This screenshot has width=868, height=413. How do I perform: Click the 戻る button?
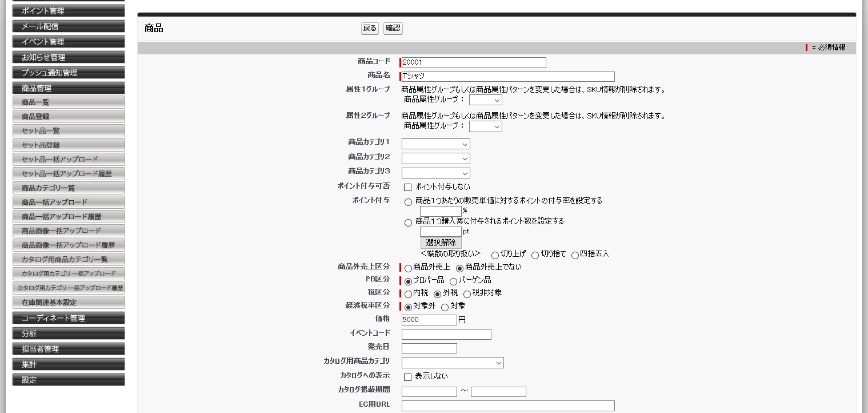[x=369, y=27]
